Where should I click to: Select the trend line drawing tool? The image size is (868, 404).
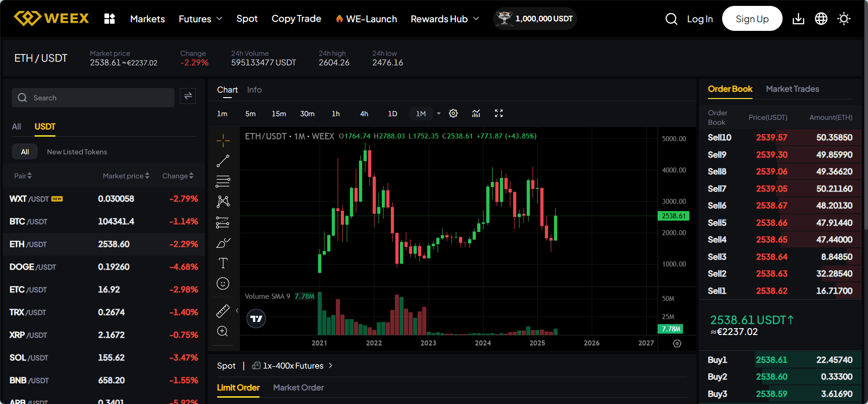pyautogui.click(x=223, y=161)
